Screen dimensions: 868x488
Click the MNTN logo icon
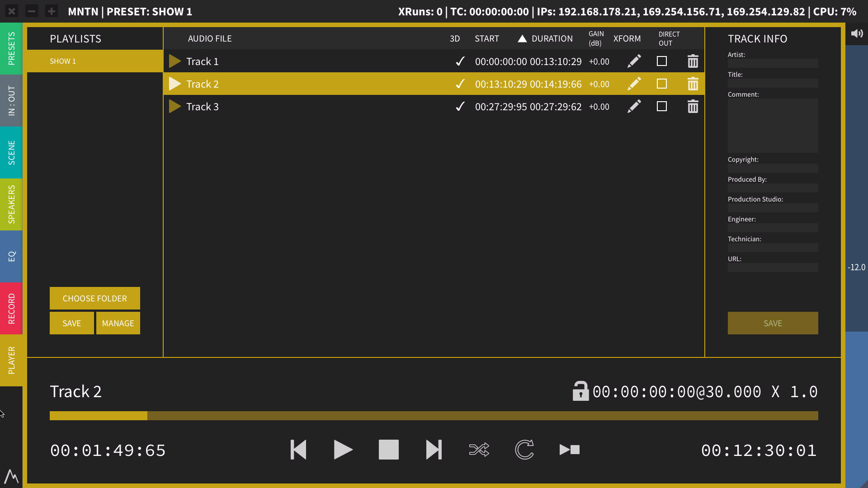11,476
